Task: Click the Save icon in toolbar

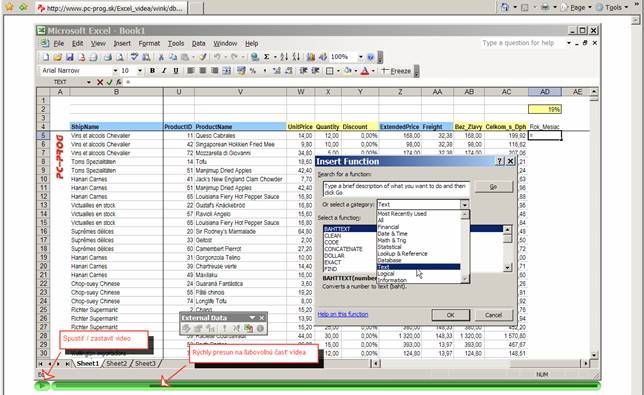Action: pos(69,57)
